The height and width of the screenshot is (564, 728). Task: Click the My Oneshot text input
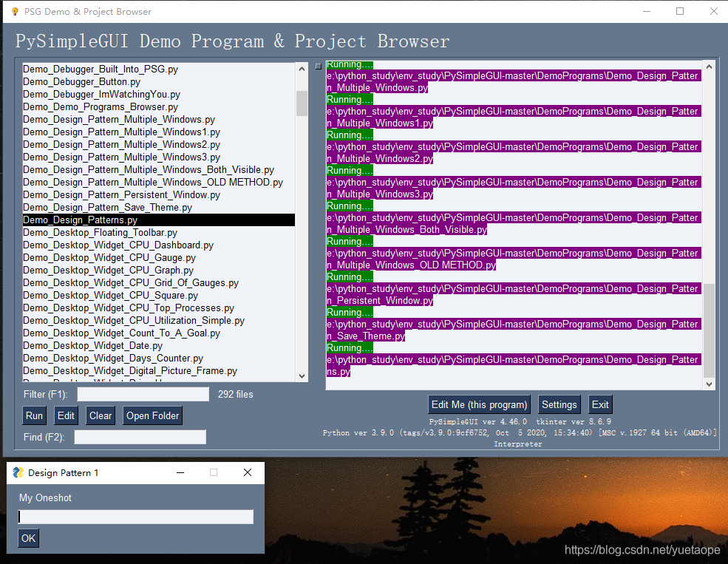(136, 517)
